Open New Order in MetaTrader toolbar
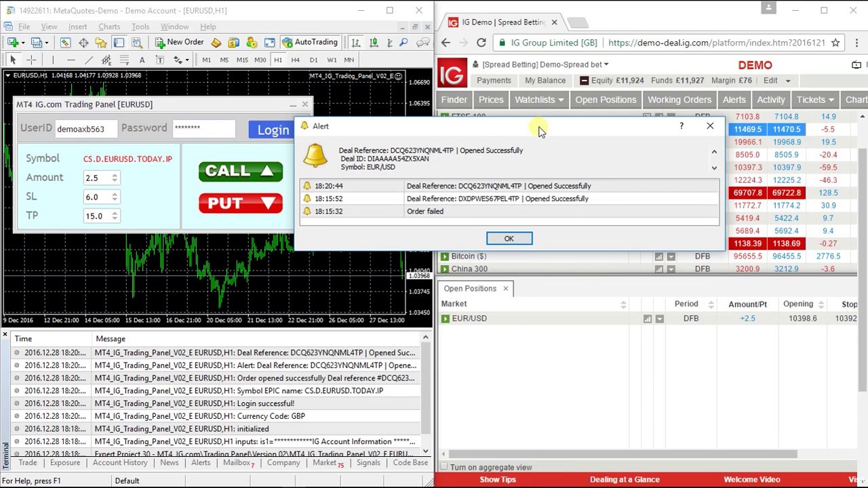The height and width of the screenshot is (488, 868). pyautogui.click(x=180, y=42)
